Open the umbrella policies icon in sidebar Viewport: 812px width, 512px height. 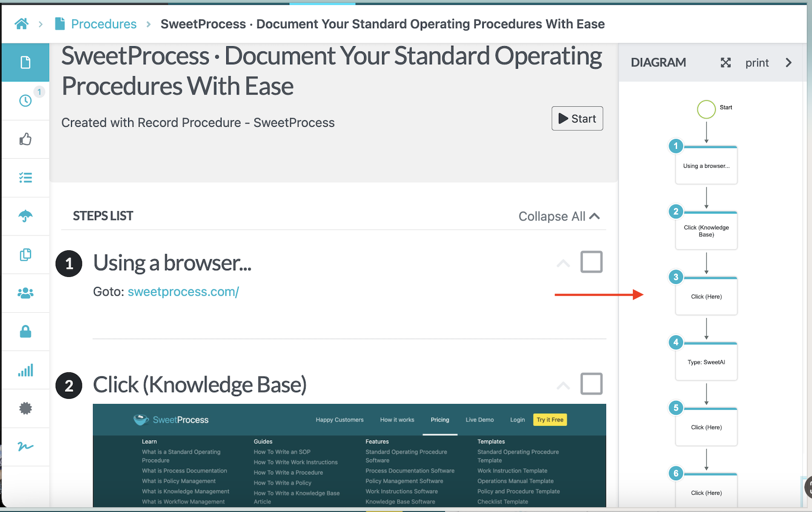coord(25,216)
